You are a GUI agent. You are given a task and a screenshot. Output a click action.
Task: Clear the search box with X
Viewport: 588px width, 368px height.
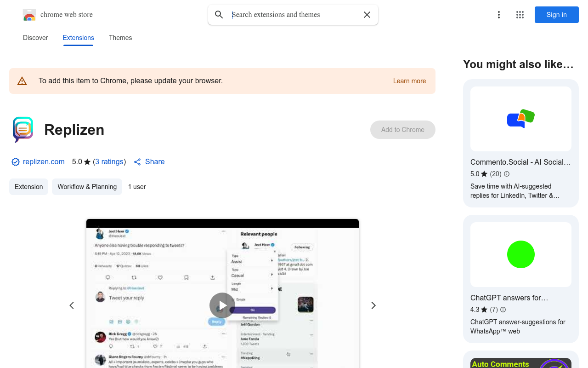pos(367,15)
